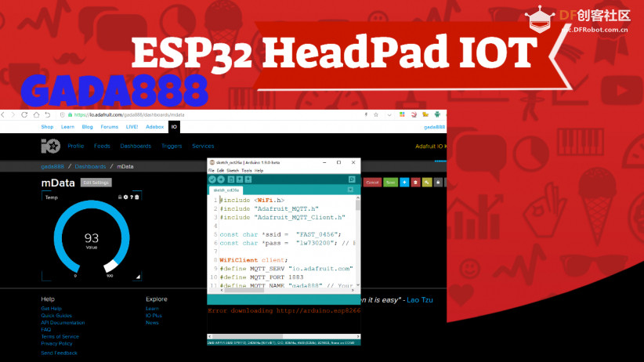Screen dimensions: 644x362
Task: Open the Arduino File menu
Action: 211,171
